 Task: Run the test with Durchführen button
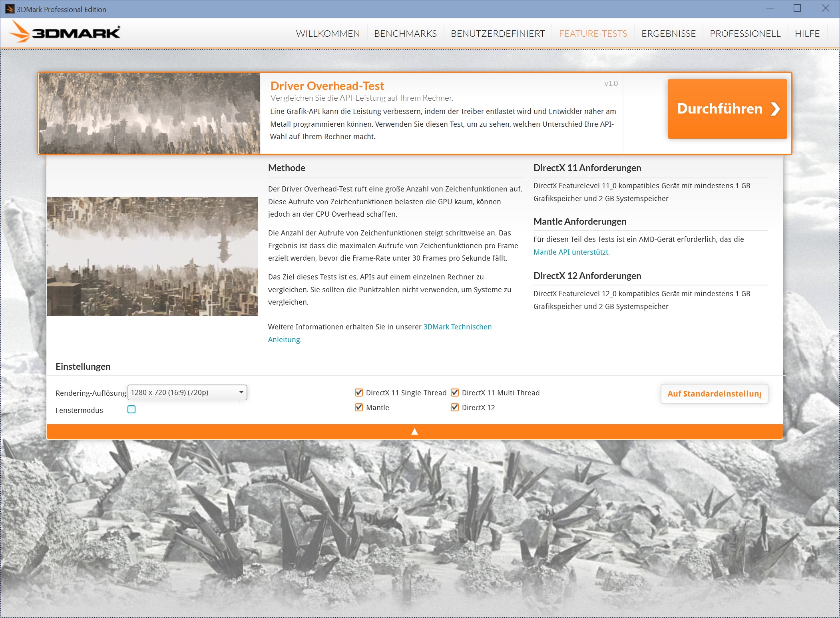point(727,109)
